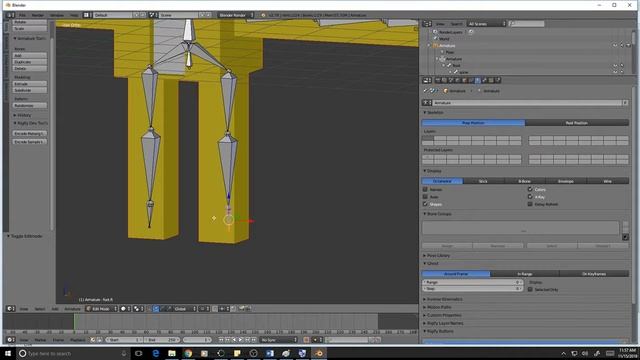Select World in the outliner
Image resolution: width=640 pixels, height=360 pixels.
click(x=444, y=39)
